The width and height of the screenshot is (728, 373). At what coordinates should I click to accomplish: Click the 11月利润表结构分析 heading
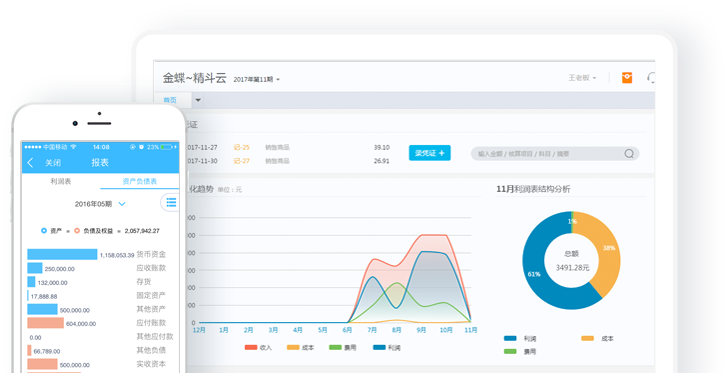click(x=533, y=189)
